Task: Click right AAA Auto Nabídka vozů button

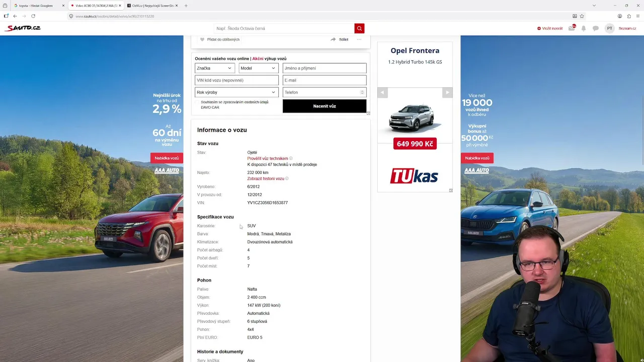Action: point(477,158)
